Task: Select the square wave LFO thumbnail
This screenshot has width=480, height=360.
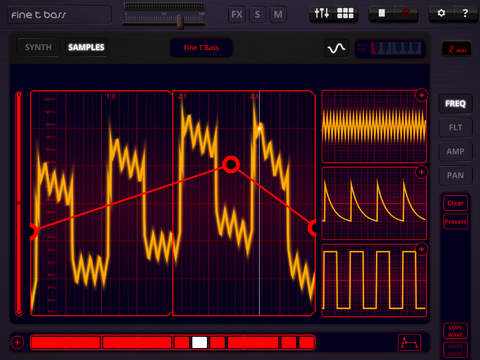Action: [374, 280]
